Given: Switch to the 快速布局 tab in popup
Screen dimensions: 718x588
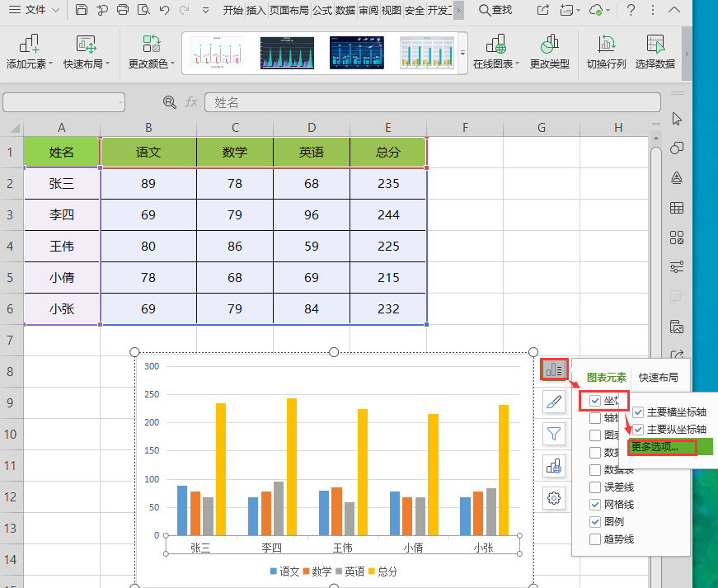Looking at the screenshot, I should [658, 378].
